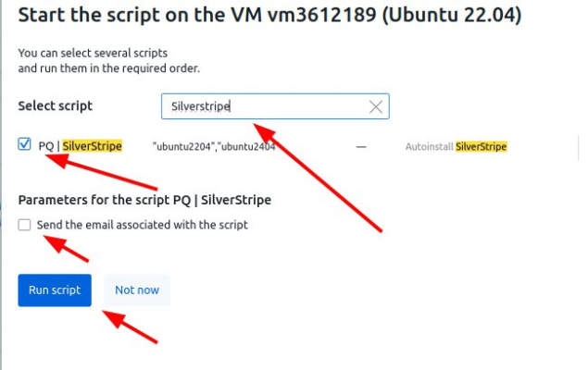Click the dash in the SilverStripe row
The width and height of the screenshot is (588, 370).
[x=361, y=146]
